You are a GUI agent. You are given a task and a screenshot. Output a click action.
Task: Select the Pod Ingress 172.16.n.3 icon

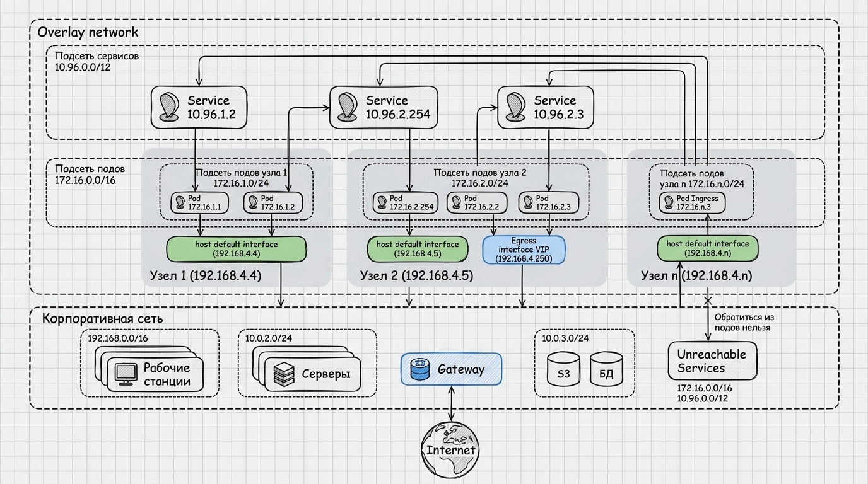[668, 202]
